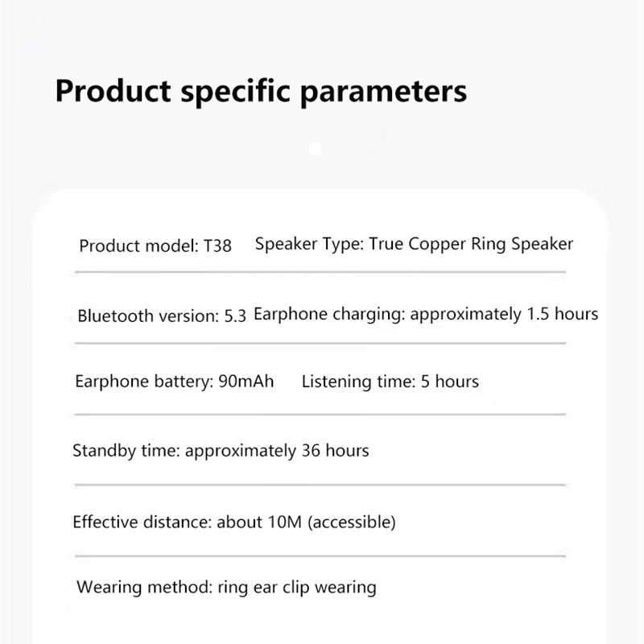Click the "Effective distance" label
644x644 pixels.
click(x=142, y=522)
